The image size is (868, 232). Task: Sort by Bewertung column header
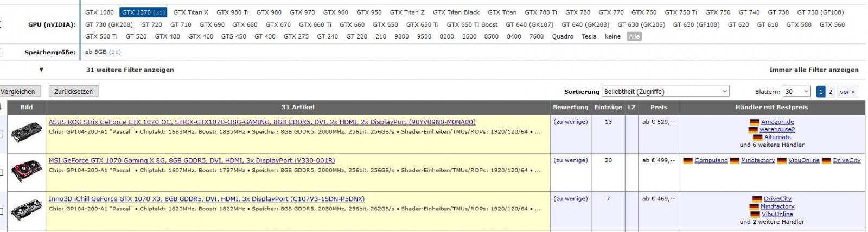[570, 108]
